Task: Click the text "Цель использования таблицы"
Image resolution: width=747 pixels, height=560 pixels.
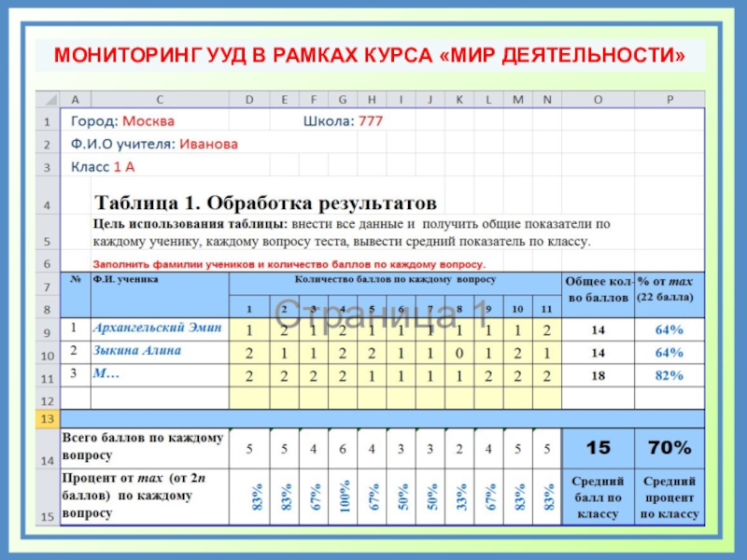Action: [x=190, y=224]
